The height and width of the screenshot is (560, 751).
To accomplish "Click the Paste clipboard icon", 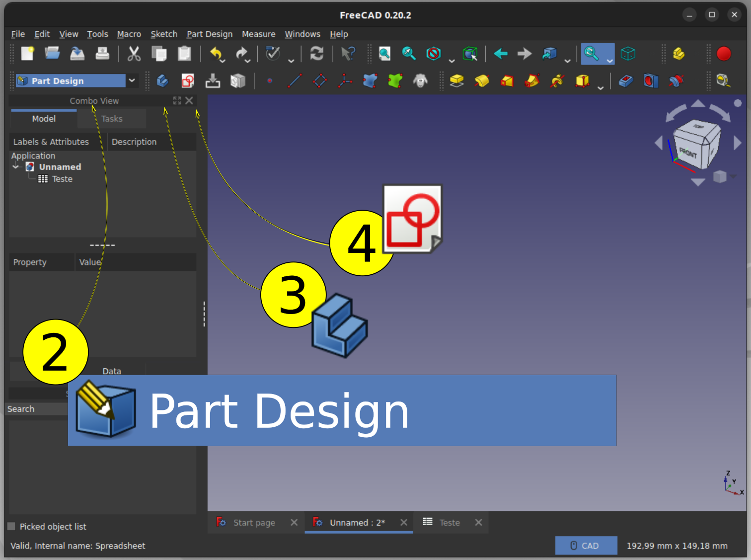I will (x=184, y=53).
